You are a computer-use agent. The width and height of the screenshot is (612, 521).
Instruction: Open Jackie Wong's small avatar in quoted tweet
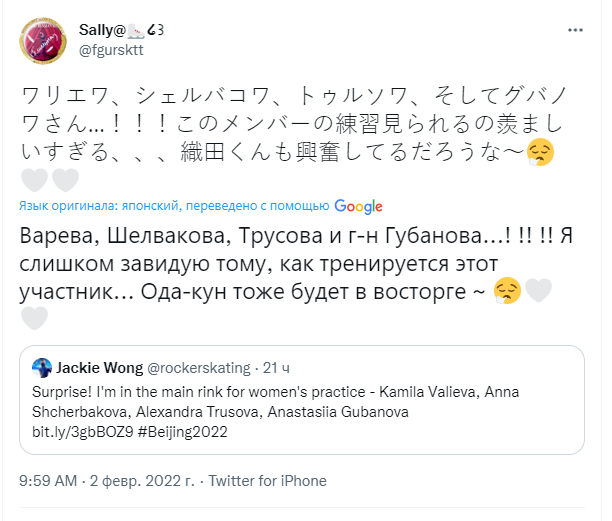[x=41, y=366]
